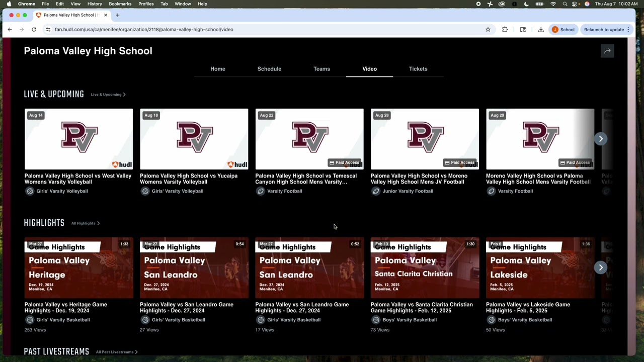
Task: Advance Highlights carousel with right arrow
Action: [601, 267]
